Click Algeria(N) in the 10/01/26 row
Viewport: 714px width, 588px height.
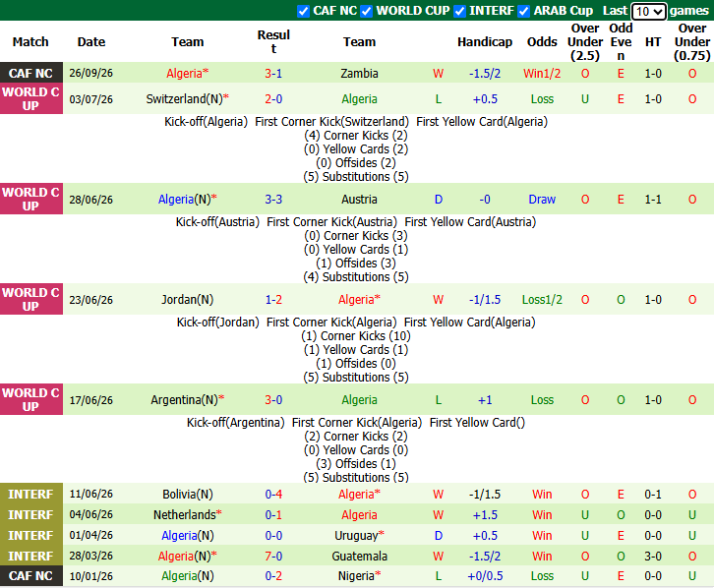(x=187, y=576)
